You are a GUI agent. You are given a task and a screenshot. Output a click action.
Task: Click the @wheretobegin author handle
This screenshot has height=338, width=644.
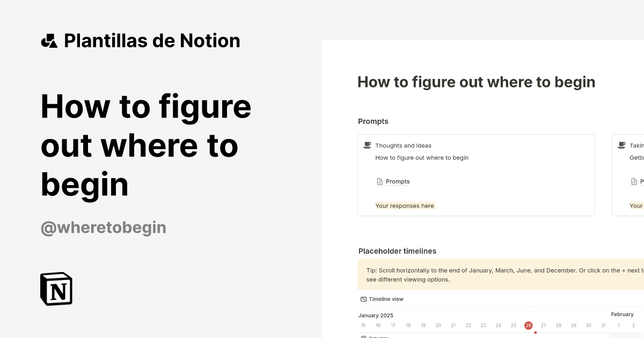point(103,227)
